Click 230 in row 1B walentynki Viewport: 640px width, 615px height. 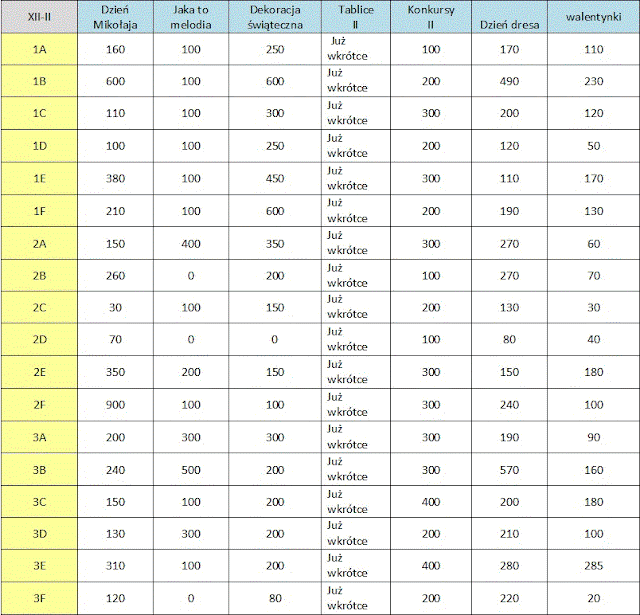coord(593,81)
